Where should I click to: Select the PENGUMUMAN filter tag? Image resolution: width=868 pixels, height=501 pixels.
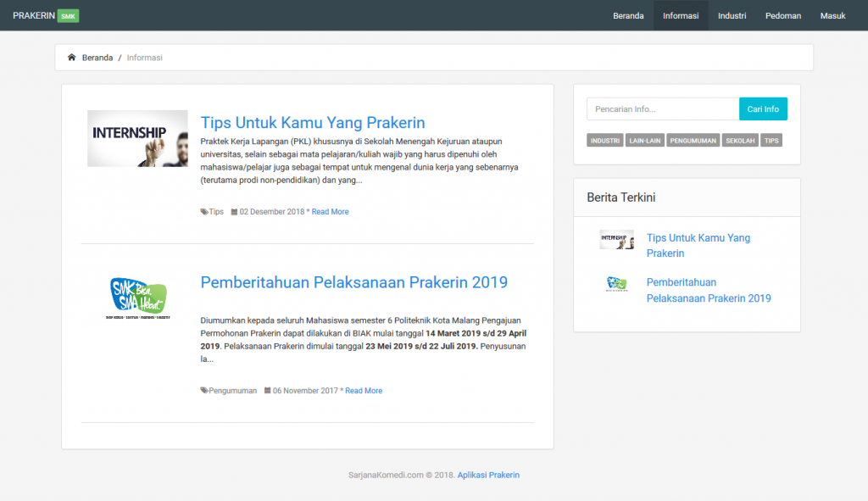(x=693, y=140)
